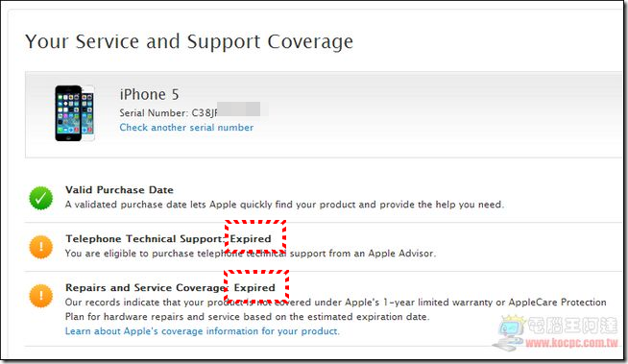This screenshot has height=364, width=628.
Task: Click the www.kocpc.com.tw watermark URL
Action: tap(571, 343)
